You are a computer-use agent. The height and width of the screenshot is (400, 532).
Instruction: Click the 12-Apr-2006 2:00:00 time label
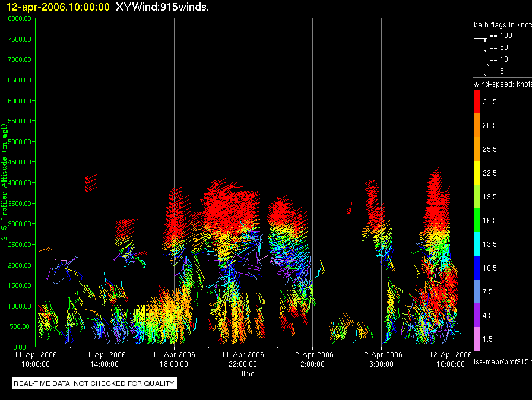click(312, 360)
